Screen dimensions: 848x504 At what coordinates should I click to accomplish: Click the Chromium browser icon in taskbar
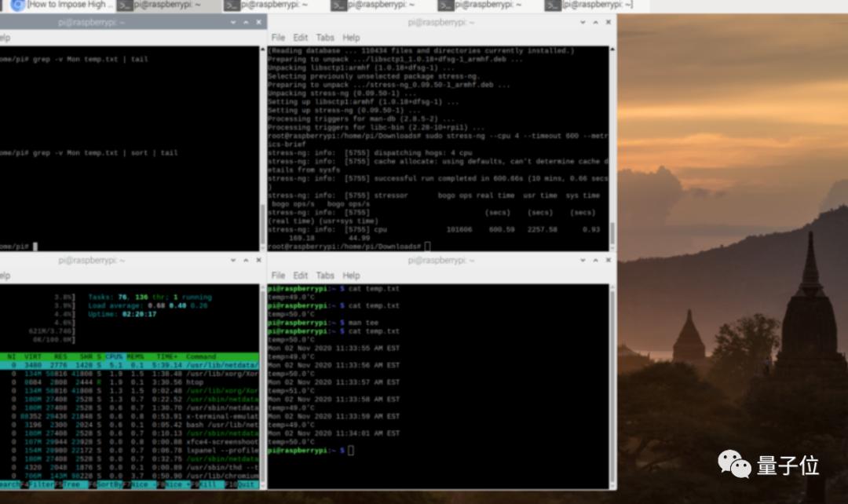tap(17, 5)
